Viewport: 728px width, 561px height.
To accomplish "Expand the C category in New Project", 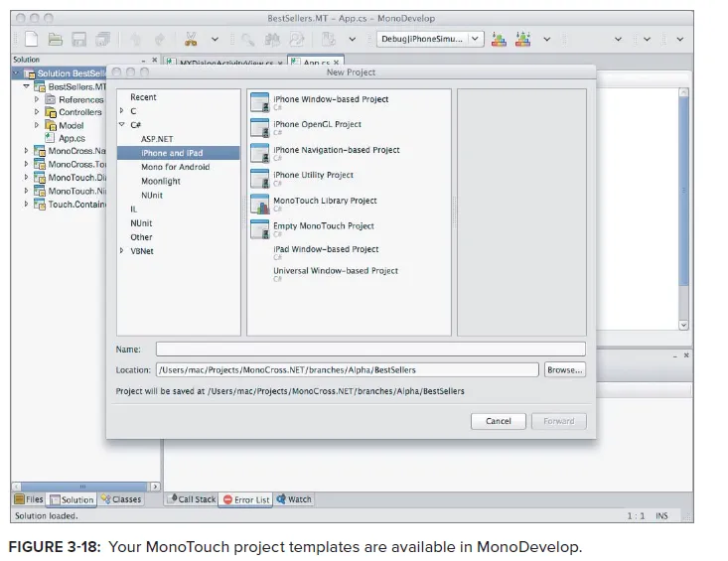I will click(x=121, y=110).
